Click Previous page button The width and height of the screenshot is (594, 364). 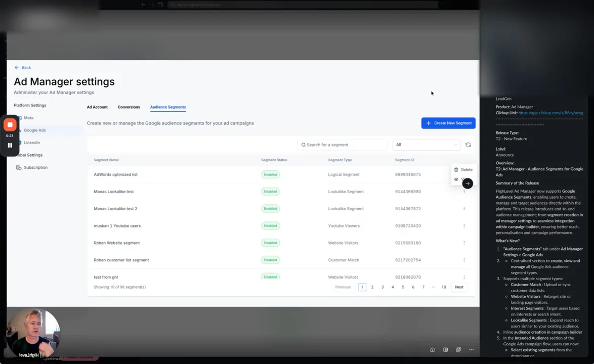[x=343, y=287]
